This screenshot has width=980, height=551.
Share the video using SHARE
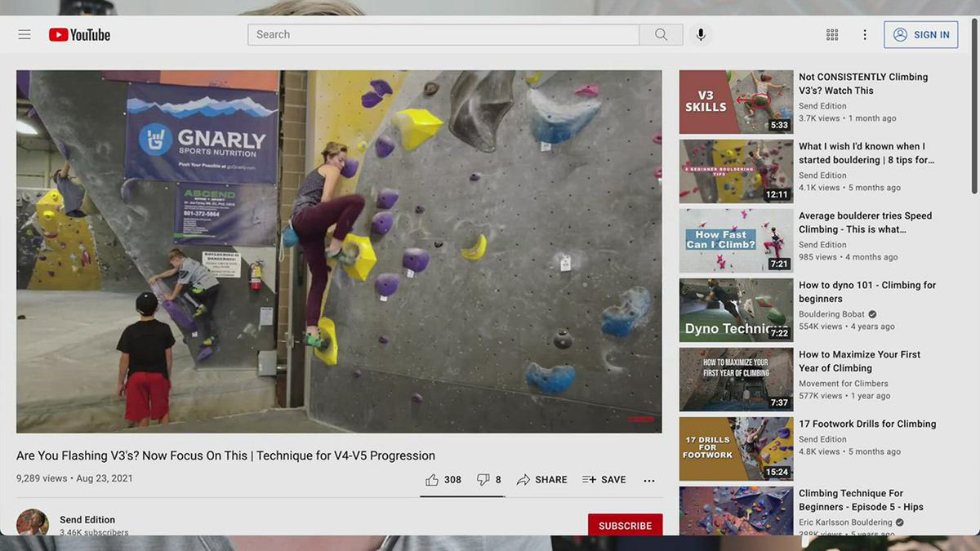542,480
